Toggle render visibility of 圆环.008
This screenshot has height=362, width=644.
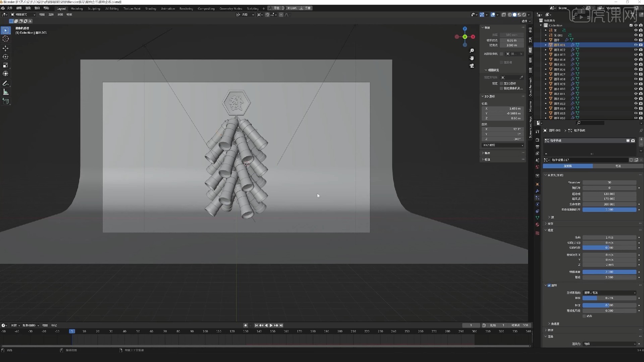[x=641, y=79]
